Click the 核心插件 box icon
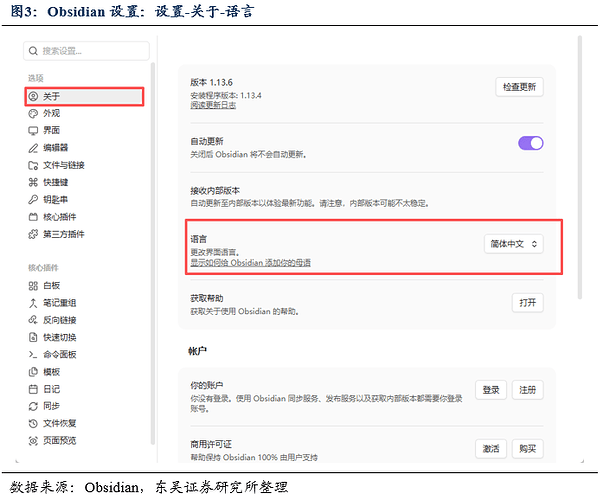 pyautogui.click(x=33, y=217)
